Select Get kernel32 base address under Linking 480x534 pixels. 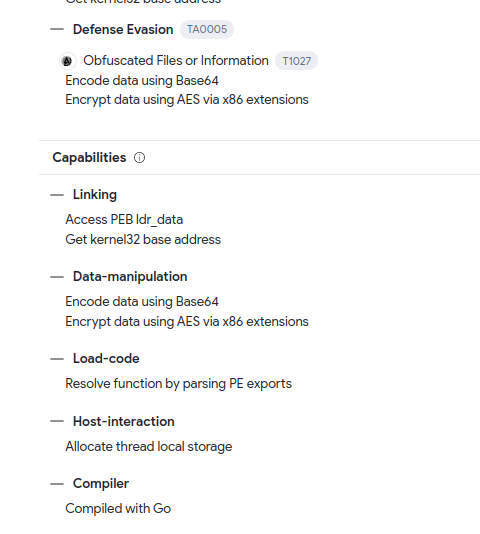point(143,239)
